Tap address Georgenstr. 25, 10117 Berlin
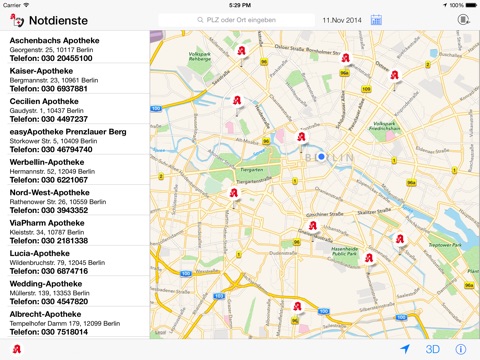Viewport: 480px width, 360px height. tap(51, 50)
